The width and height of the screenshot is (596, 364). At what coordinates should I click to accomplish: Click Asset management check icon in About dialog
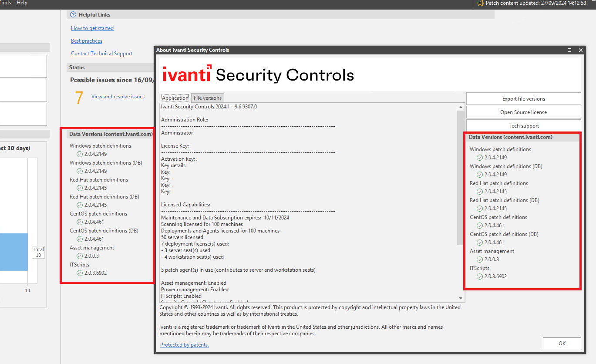(x=479, y=260)
